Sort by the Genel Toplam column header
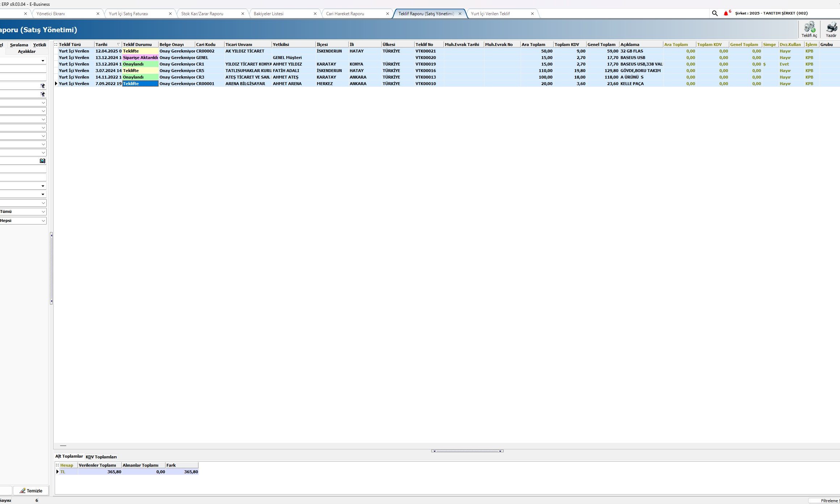This screenshot has height=504, width=840. coord(601,45)
